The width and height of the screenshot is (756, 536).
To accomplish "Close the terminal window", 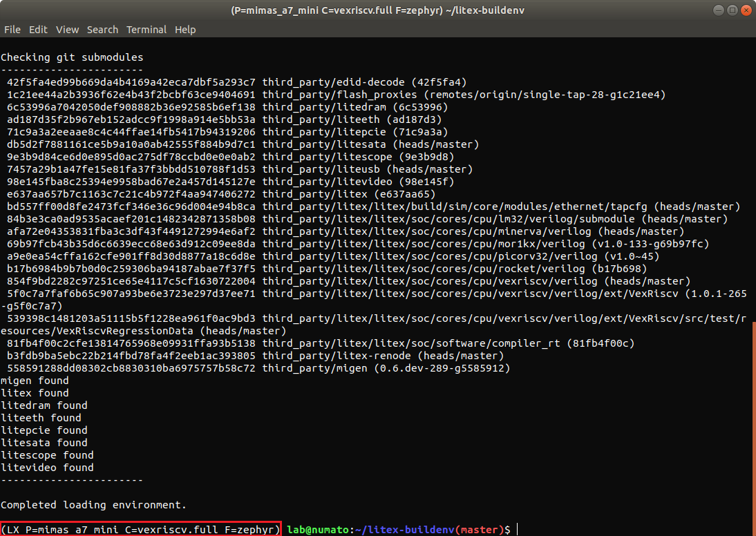I will [x=745, y=10].
